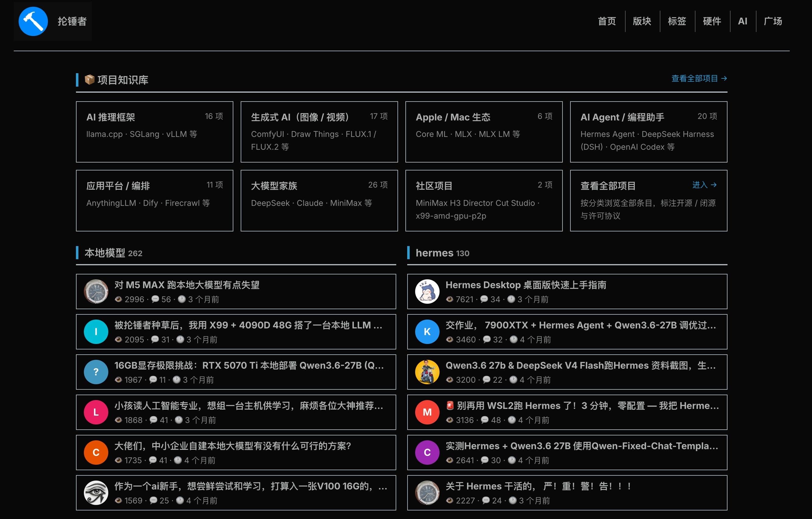The width and height of the screenshot is (812, 519).
Task: Open post 交作业，7900XTX + Hermes Agent
Action: click(x=580, y=325)
